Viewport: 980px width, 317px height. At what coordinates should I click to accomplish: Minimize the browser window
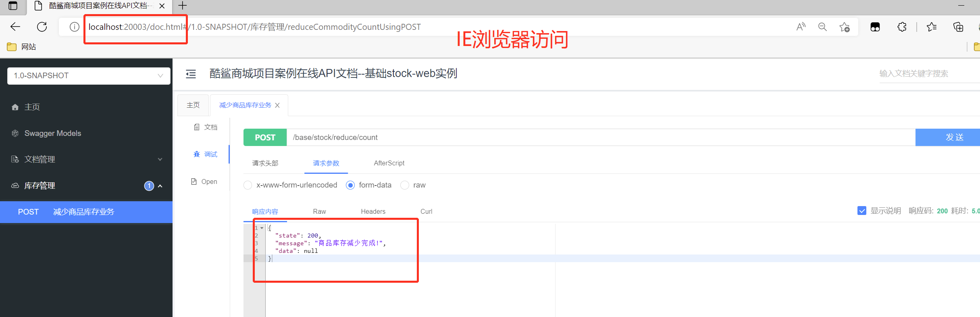961,6
